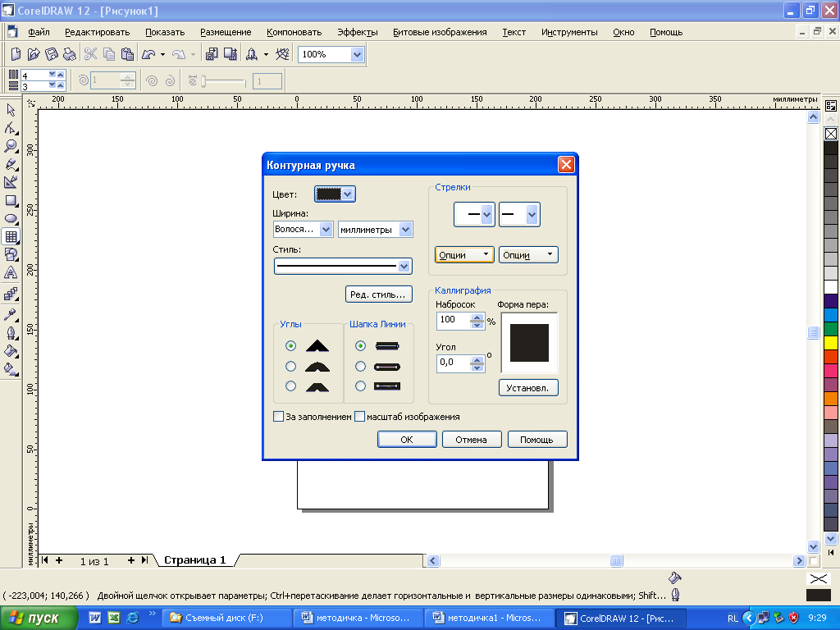
Task: Open the millimeters units dropdown
Action: click(405, 230)
